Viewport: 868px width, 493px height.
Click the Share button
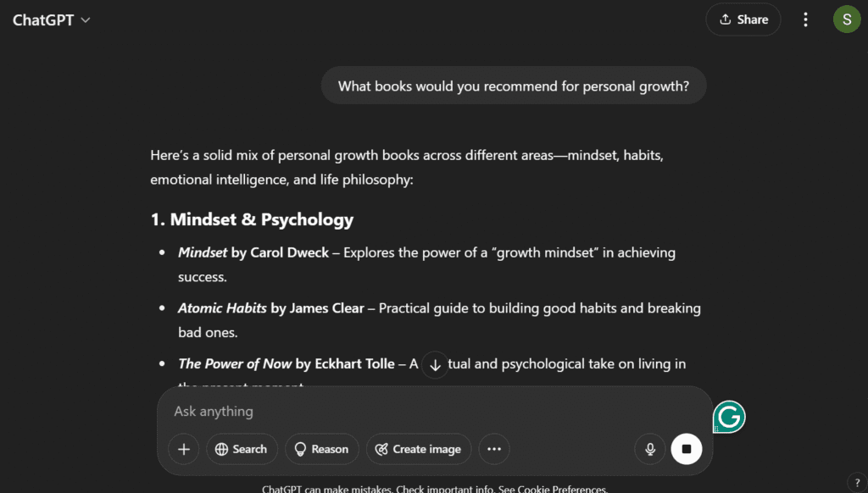tap(743, 20)
